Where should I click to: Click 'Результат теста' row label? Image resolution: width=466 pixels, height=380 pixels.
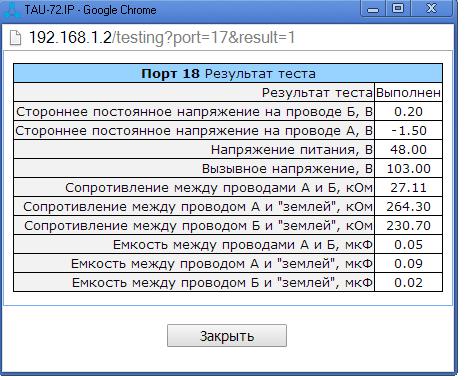coord(317,92)
